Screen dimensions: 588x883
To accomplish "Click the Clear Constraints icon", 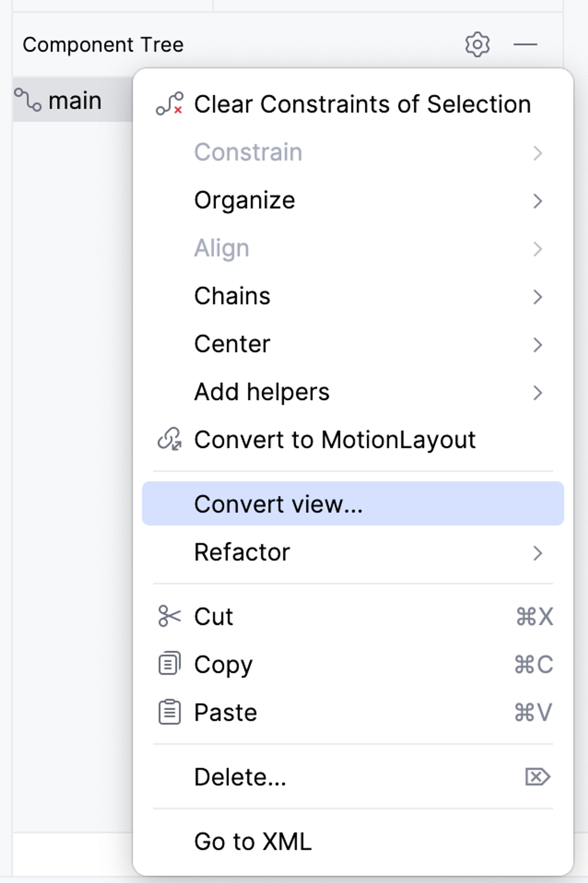I will (x=170, y=104).
